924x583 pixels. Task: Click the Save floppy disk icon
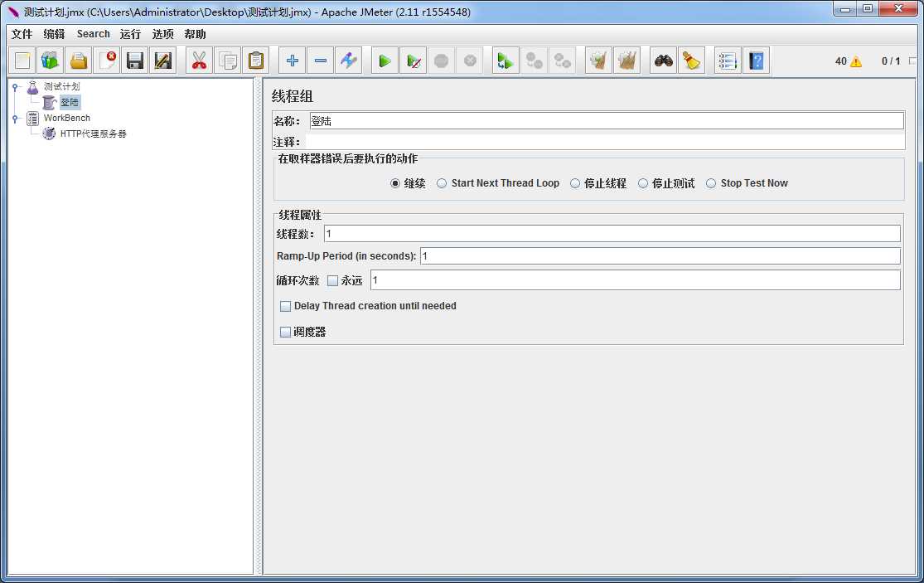[136, 61]
